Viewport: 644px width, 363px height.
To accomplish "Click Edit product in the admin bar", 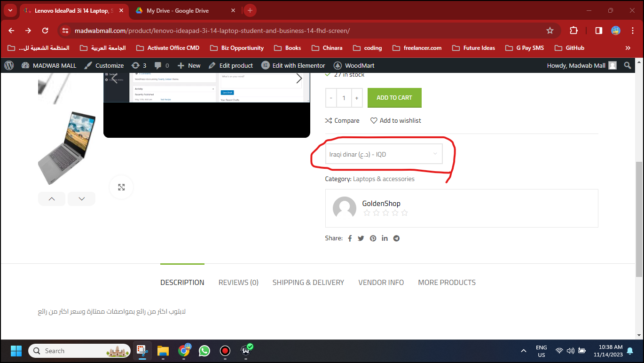I will pos(231,65).
